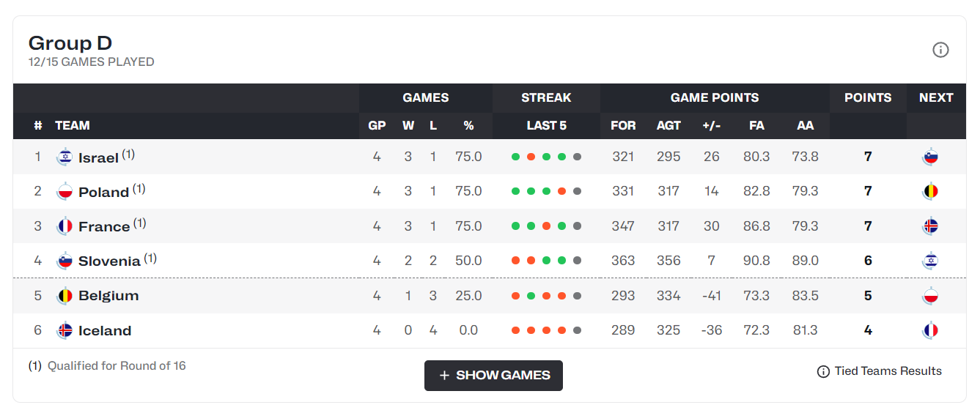Click the POINTS column header
Viewport: 980px width, 413px height.
(x=868, y=97)
